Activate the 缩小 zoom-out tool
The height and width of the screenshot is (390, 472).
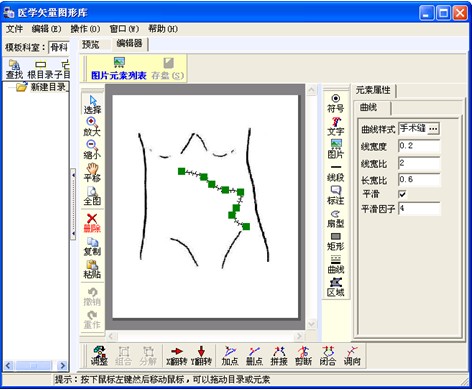(x=92, y=150)
